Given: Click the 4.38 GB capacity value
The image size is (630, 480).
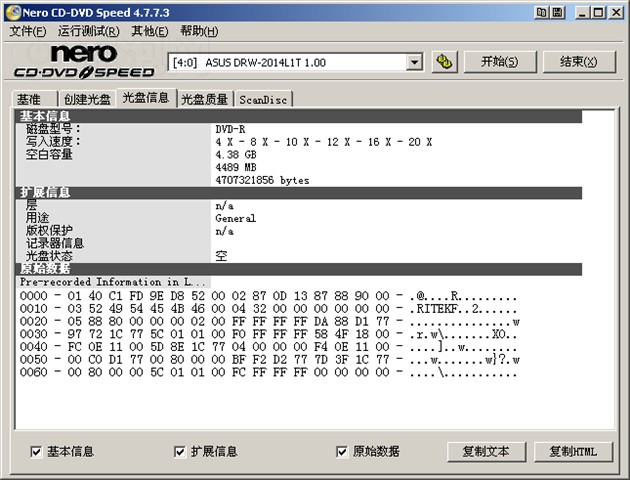Looking at the screenshot, I should [235, 155].
